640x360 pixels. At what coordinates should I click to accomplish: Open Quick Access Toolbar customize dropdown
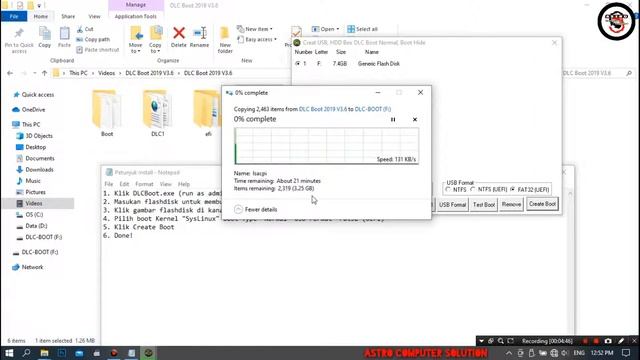[x=40, y=6]
